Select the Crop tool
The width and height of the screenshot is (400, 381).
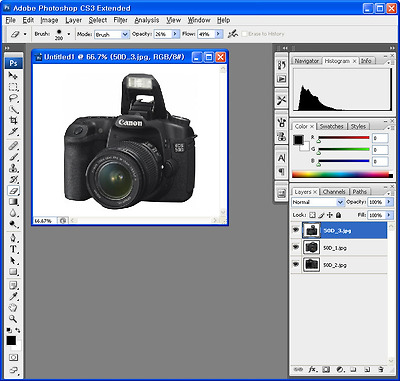pos(13,120)
